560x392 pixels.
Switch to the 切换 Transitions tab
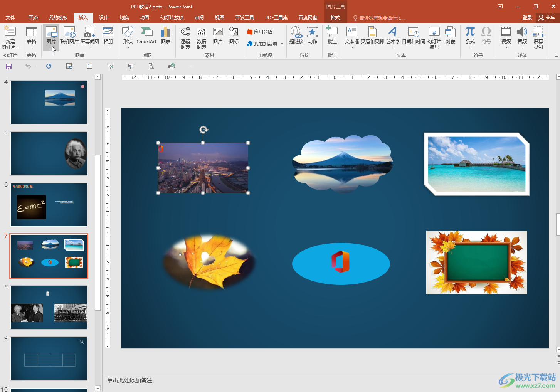(124, 18)
